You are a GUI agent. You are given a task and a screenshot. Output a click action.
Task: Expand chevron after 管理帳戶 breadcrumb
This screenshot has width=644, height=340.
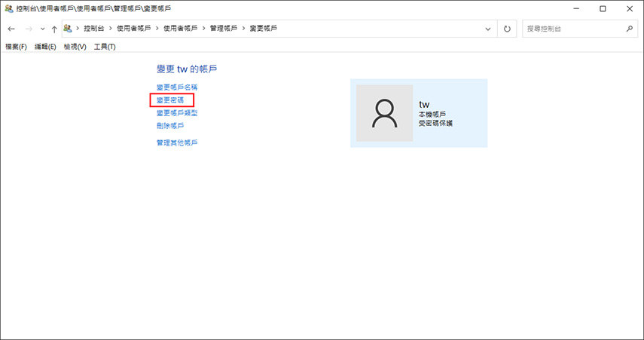[x=243, y=29]
